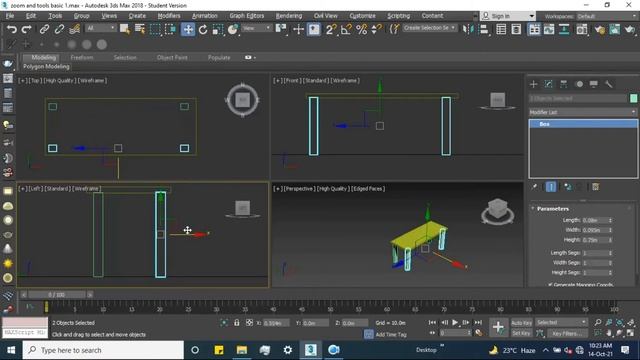This screenshot has width=640, height=360.
Task: Choose Rectangular Selection Region icon
Action: pyautogui.click(x=155, y=29)
